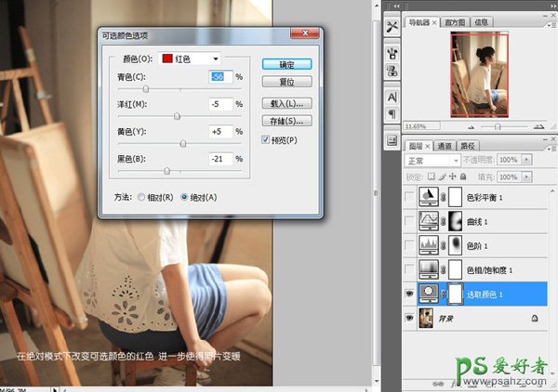Click the 青色(C) cyan slider handle
This screenshot has width=558, height=392.
click(146, 88)
